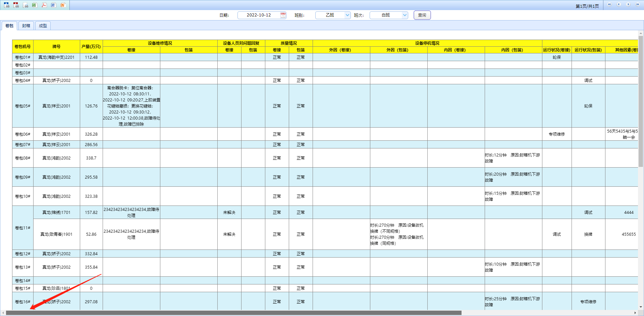The width and height of the screenshot is (644, 316).
Task: Click the vertical scrollbar up arrow
Action: [641, 33]
